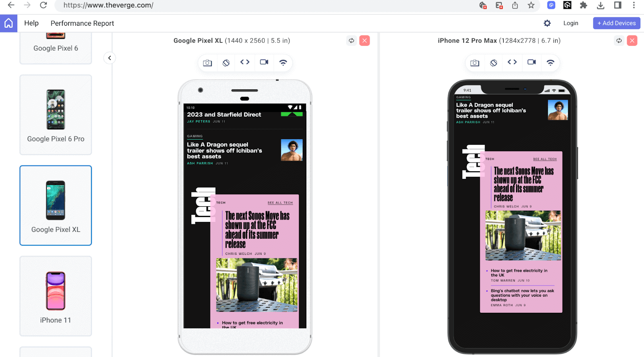Click the JAY PETERS author name in Pixel XL

(x=198, y=121)
